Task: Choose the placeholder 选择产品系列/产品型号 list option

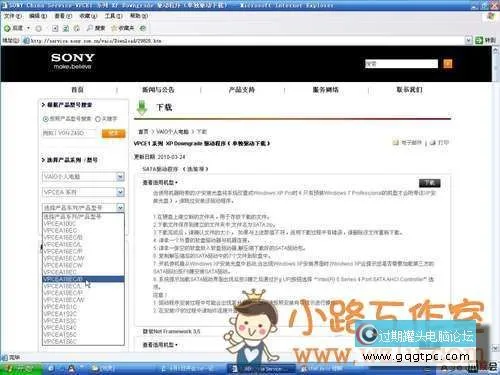Action: coord(83,217)
